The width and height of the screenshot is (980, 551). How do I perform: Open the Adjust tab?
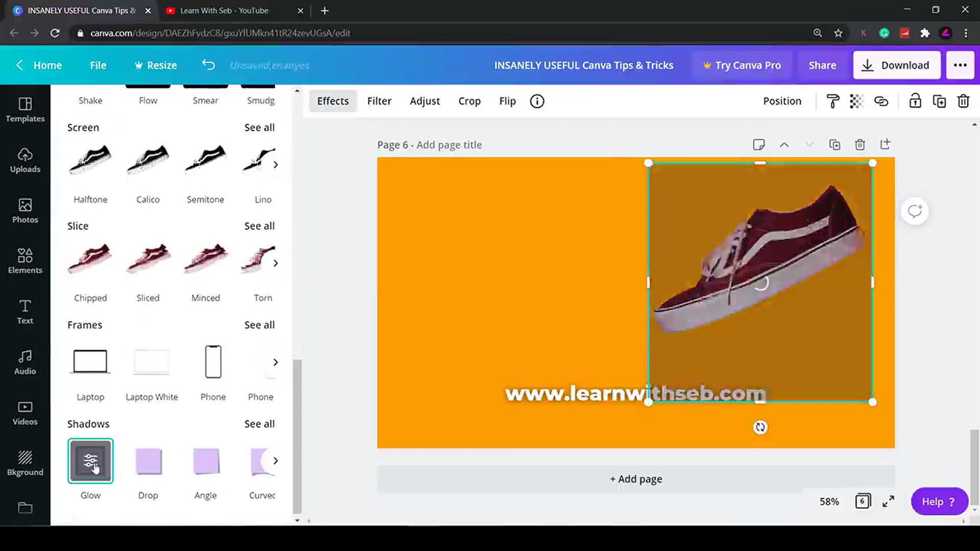coord(425,101)
